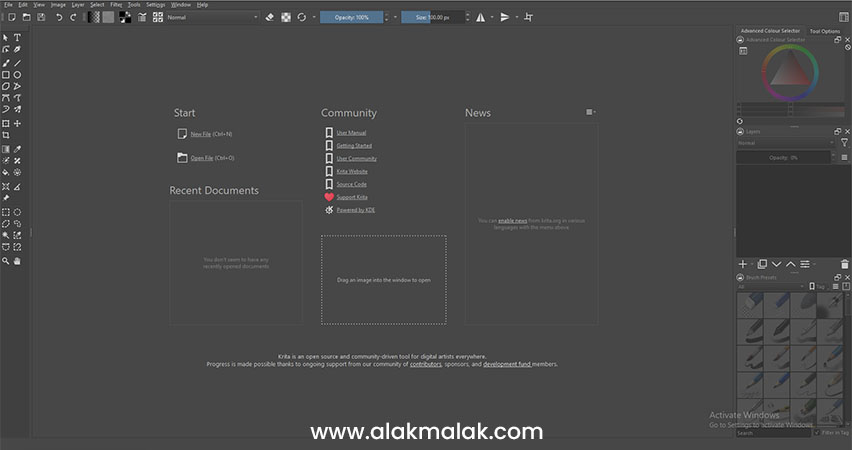
Task: Open the Filter menu
Action: click(116, 4)
